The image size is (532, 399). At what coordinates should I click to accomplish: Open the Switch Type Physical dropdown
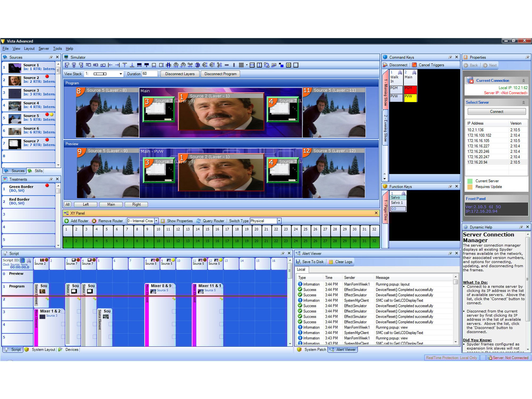point(279,221)
